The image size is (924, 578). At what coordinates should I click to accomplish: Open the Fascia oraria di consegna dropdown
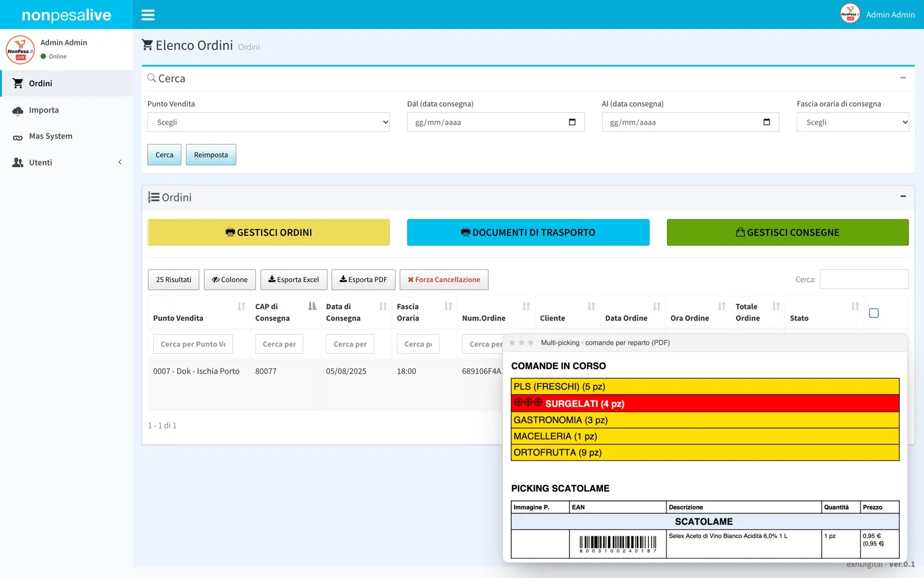pyautogui.click(x=853, y=122)
